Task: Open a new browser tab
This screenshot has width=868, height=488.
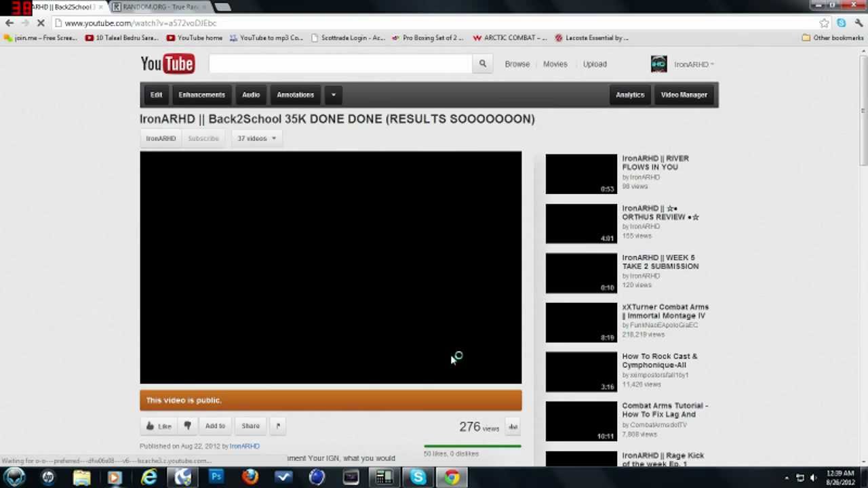Action: click(222, 7)
